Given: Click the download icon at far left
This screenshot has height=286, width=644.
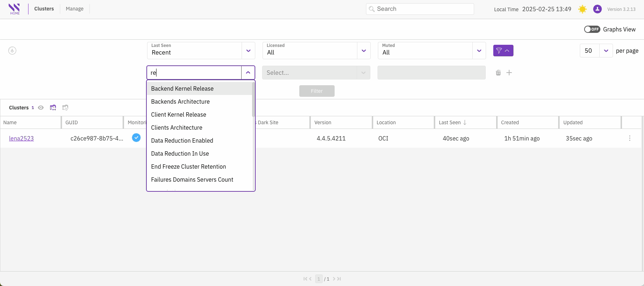Looking at the screenshot, I should pos(12,51).
